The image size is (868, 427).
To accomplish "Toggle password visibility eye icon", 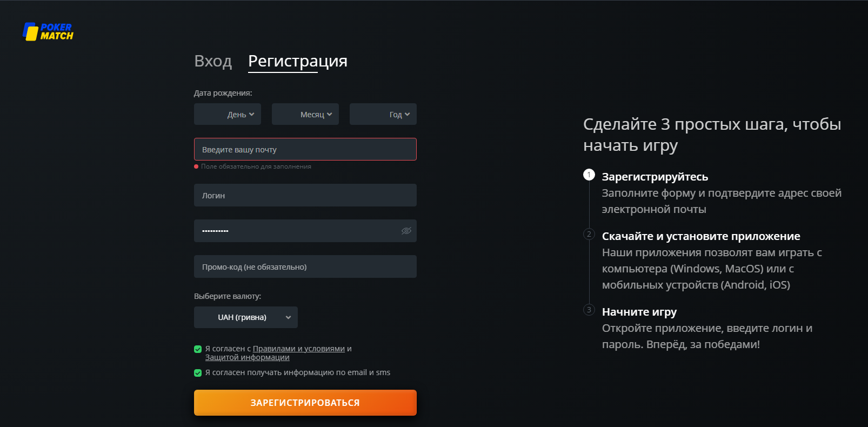I will 406,231.
